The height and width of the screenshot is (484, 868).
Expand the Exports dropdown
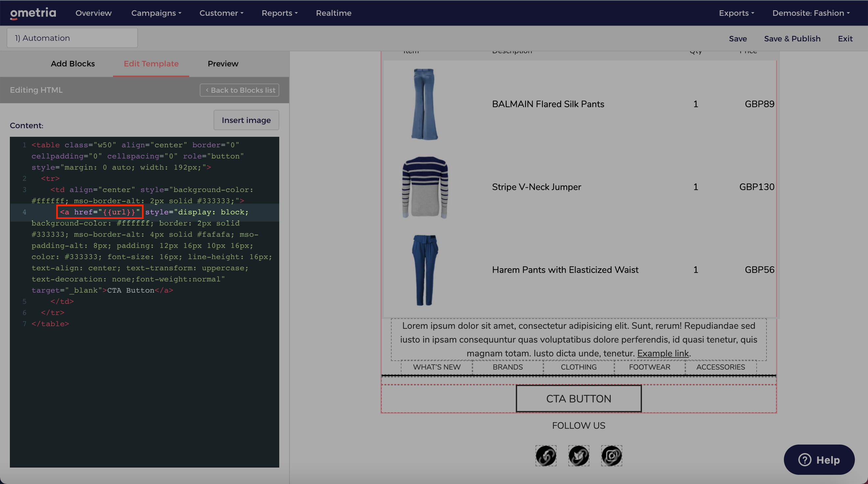coord(737,13)
